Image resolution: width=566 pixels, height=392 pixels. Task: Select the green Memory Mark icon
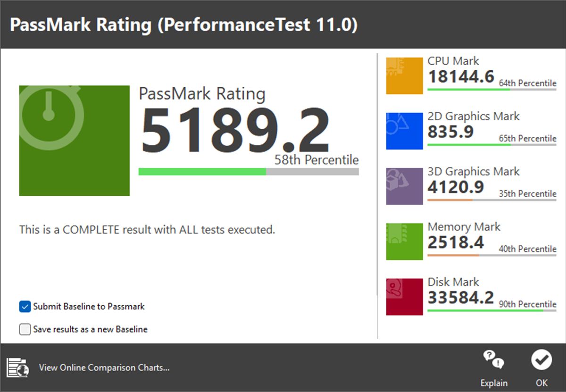coord(404,242)
